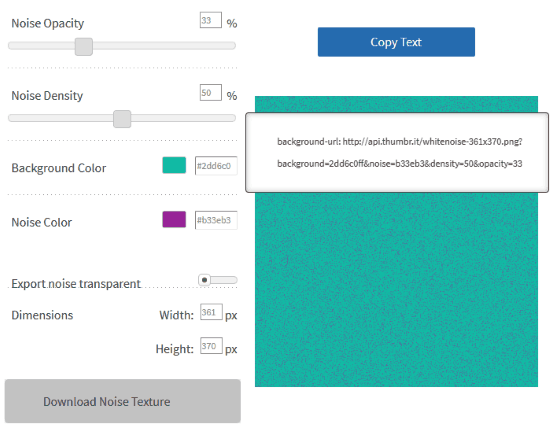Open the purple Noise Color swatch
The image size is (550, 443).
pos(174,219)
